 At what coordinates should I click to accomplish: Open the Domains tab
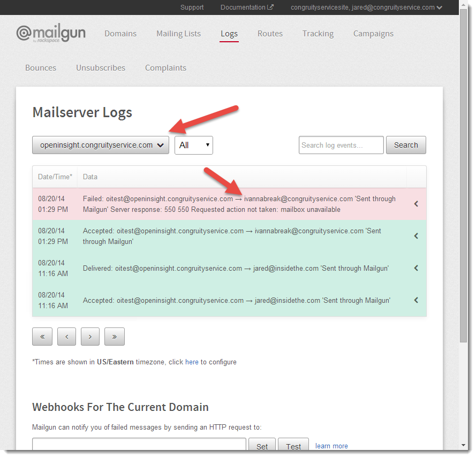coord(120,33)
